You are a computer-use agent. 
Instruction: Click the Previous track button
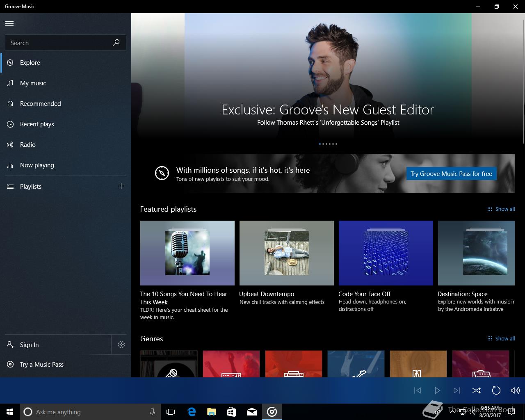tap(418, 390)
